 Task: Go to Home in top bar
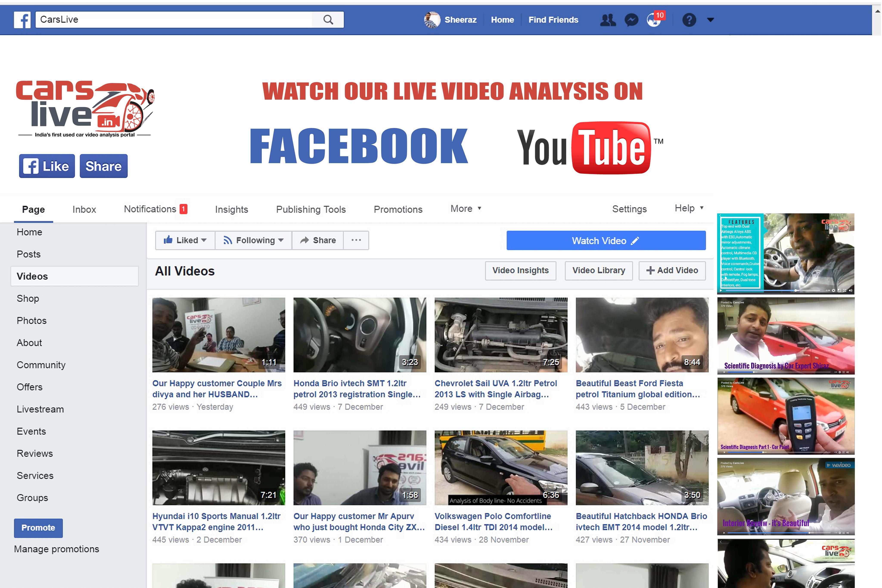point(502,20)
